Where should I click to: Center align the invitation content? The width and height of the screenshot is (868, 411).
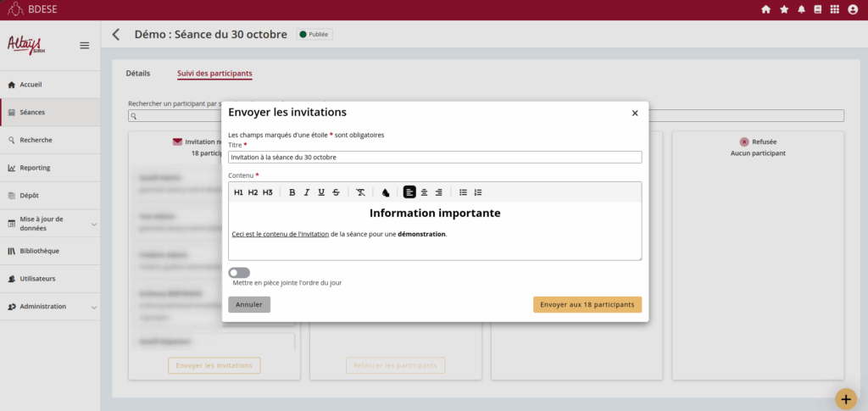pos(425,192)
